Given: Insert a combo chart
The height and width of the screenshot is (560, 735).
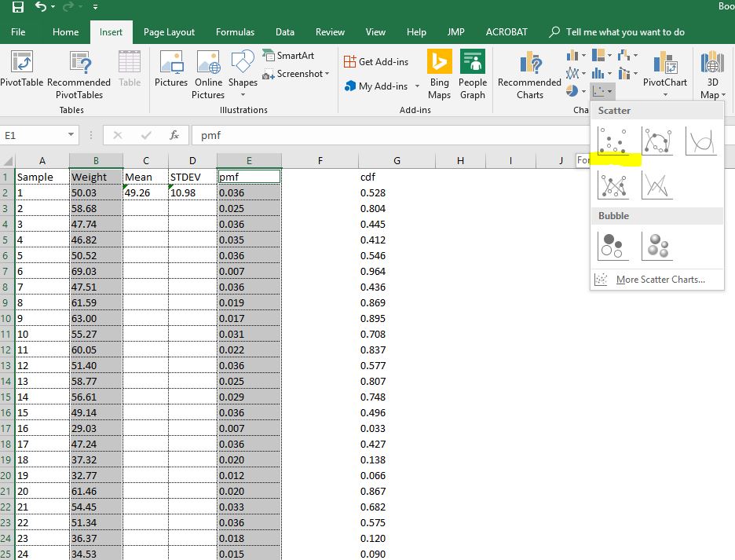Looking at the screenshot, I should tap(627, 73).
